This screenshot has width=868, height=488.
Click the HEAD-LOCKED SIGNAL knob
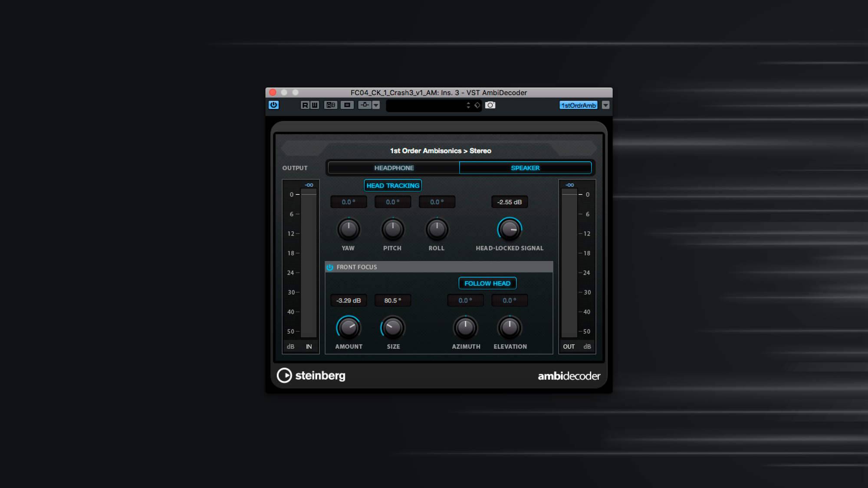click(510, 229)
